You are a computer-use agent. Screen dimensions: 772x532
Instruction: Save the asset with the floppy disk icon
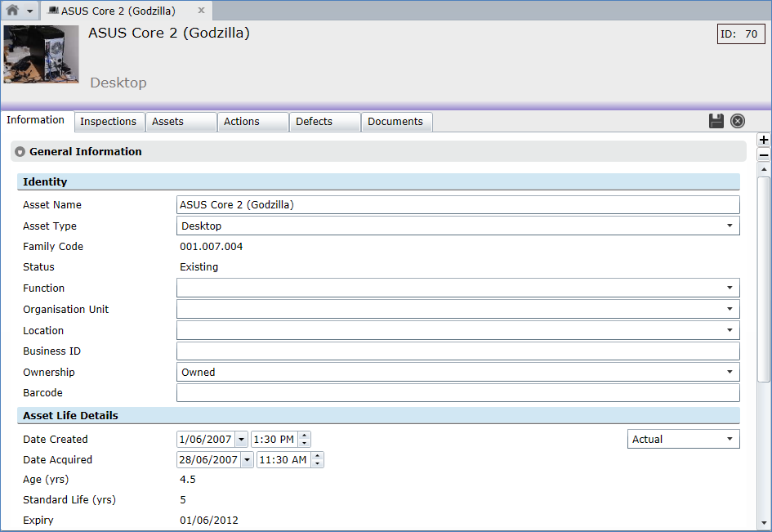coord(716,121)
